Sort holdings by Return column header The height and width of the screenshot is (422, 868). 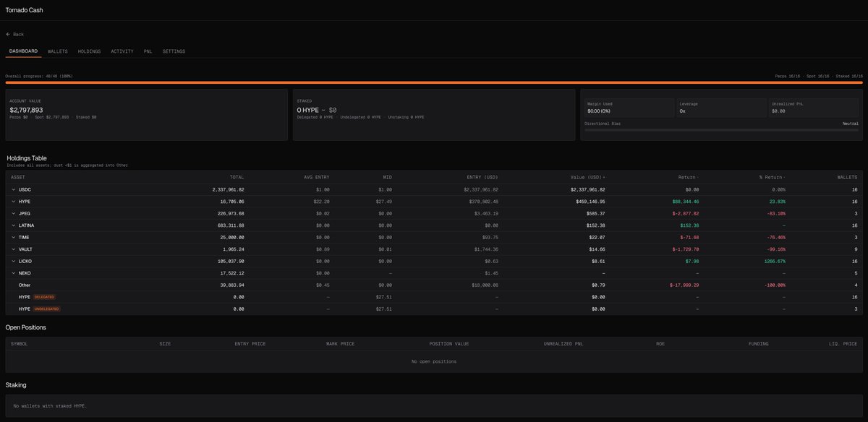pos(688,177)
